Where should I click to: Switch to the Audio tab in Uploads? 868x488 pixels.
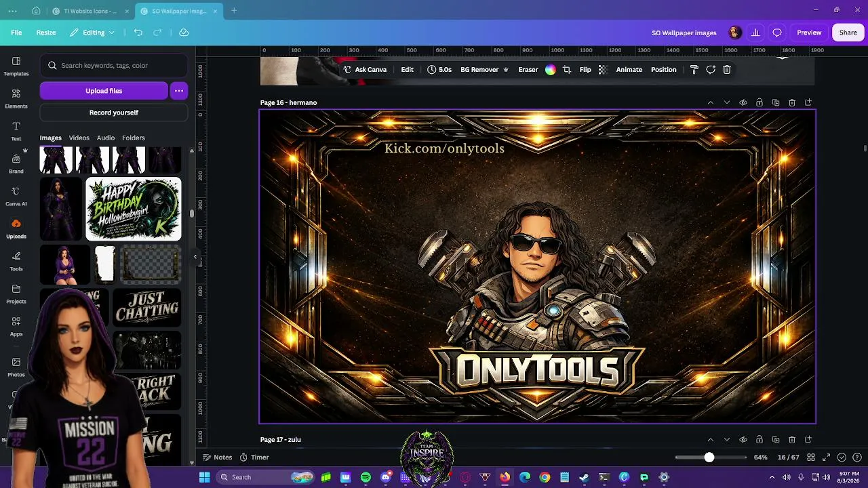(x=105, y=138)
